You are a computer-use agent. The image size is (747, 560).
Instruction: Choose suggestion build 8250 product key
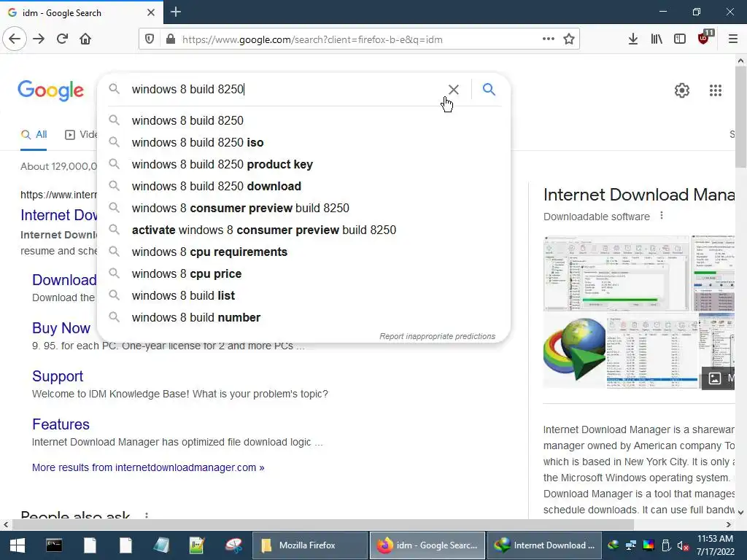[304, 164]
